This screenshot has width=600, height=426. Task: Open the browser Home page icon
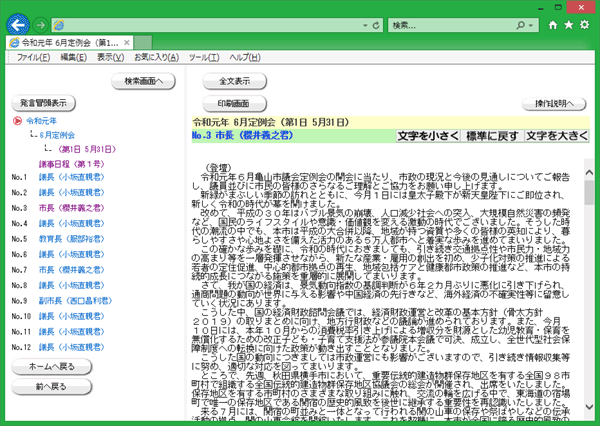[x=553, y=25]
